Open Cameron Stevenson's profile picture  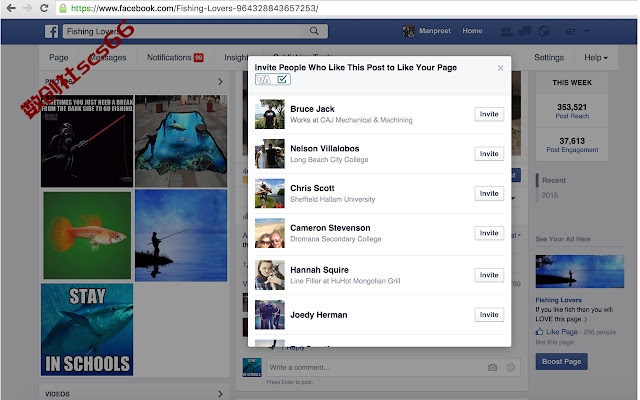270,233
